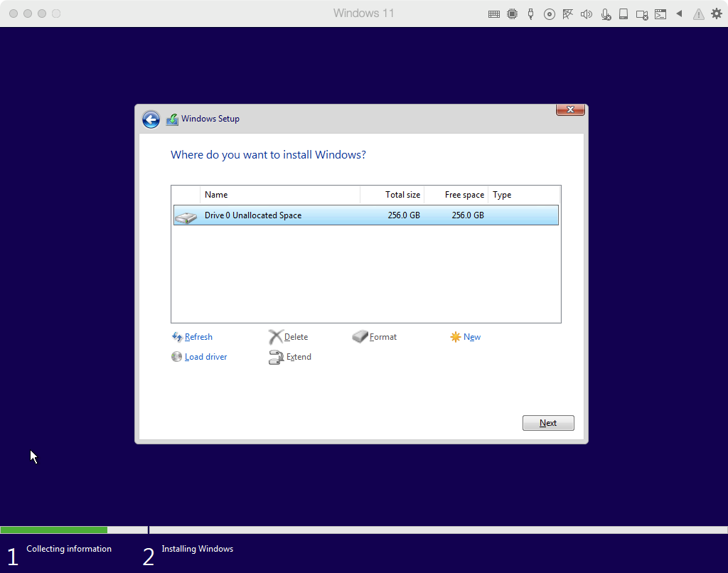Click the Type column header
This screenshot has width=728, height=573.
(524, 195)
